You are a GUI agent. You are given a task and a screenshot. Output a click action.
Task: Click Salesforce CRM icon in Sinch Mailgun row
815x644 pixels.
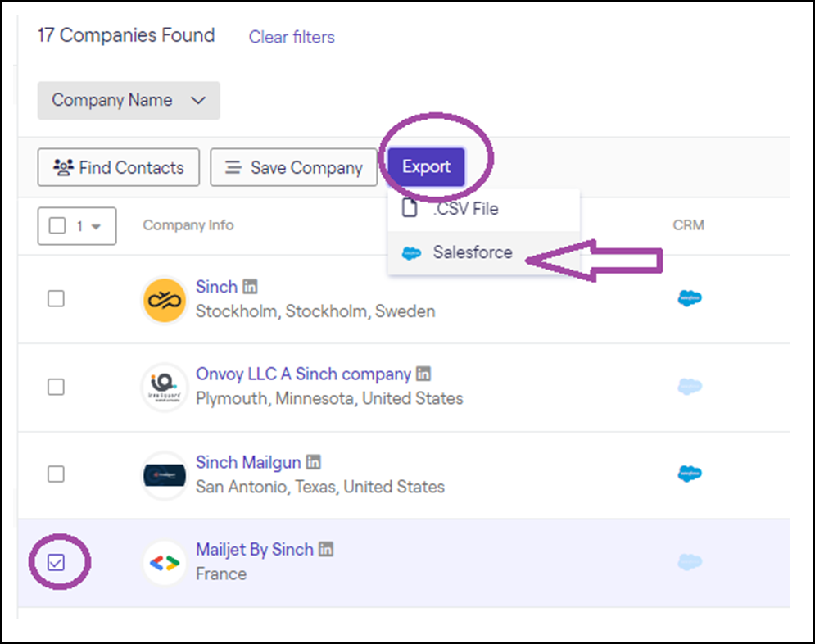tap(690, 474)
